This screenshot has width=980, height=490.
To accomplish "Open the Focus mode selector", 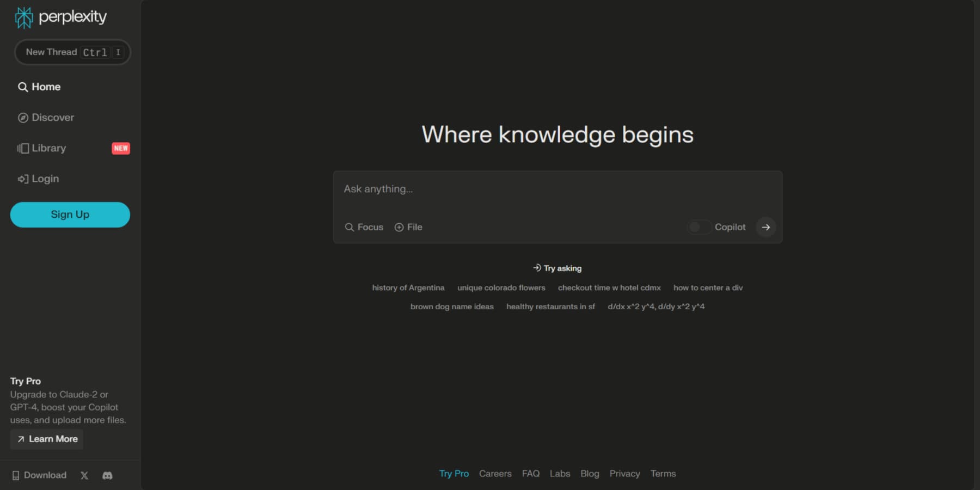I will point(364,227).
